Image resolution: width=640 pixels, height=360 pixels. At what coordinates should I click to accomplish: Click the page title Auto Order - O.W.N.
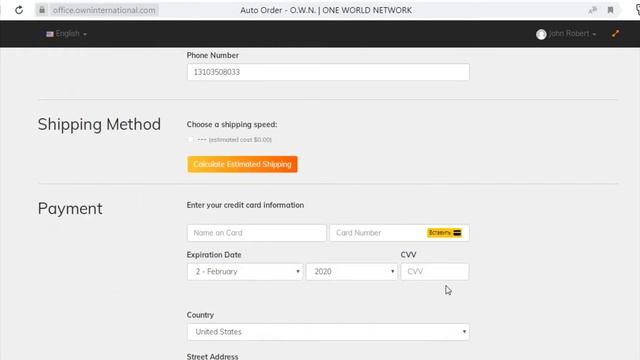(x=326, y=10)
